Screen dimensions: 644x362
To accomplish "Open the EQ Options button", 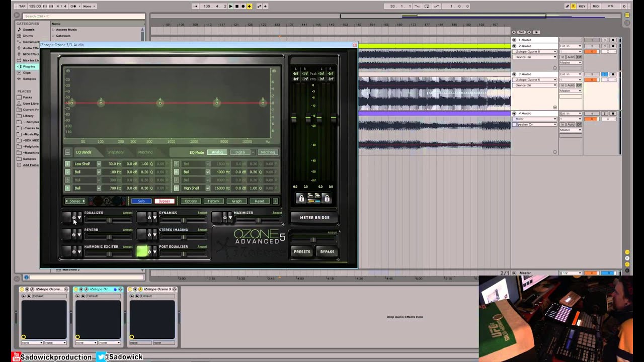I will [x=191, y=201].
